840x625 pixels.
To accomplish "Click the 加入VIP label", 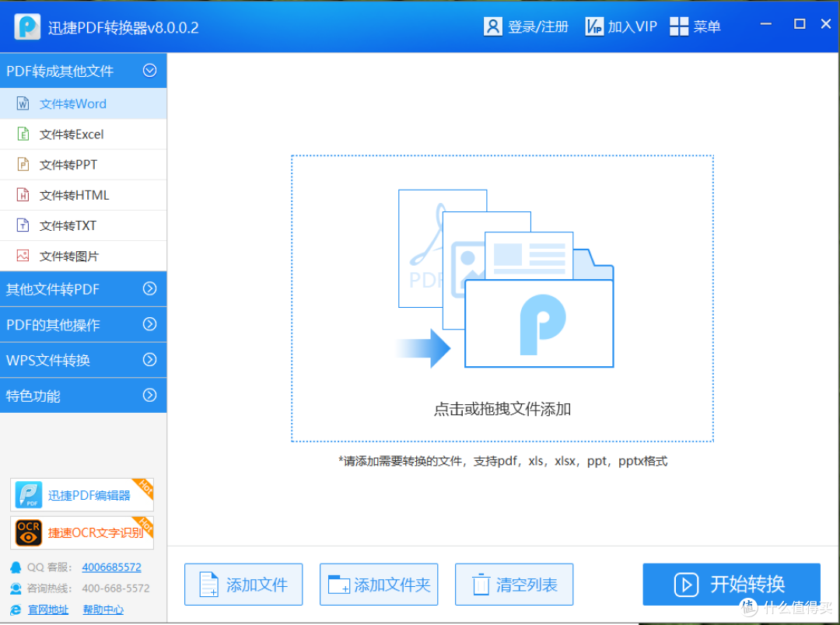I will click(632, 26).
